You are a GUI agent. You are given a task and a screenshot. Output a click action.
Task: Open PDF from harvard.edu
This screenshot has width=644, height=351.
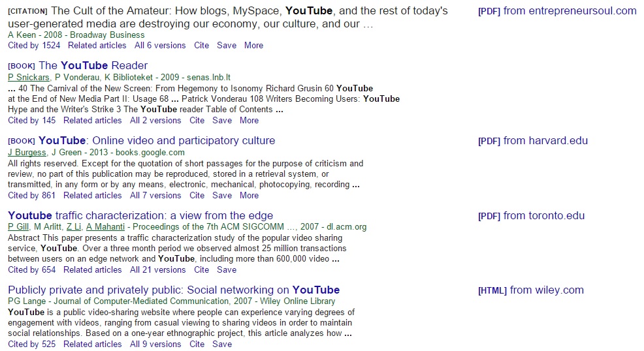[x=533, y=141]
